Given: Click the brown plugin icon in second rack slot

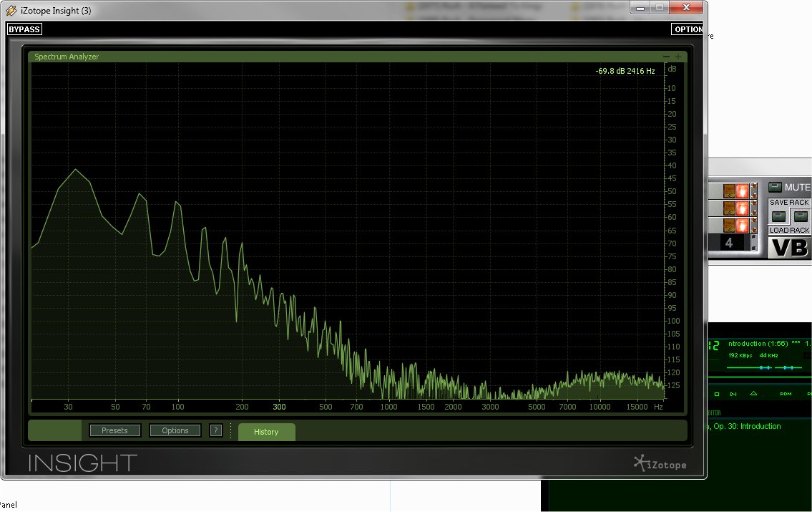Looking at the screenshot, I should (729, 208).
